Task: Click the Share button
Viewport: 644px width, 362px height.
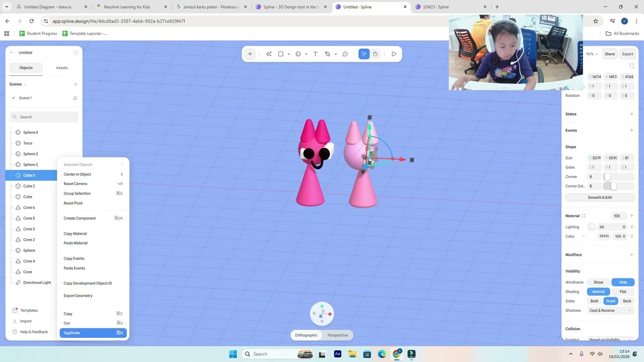Action: 610,54
